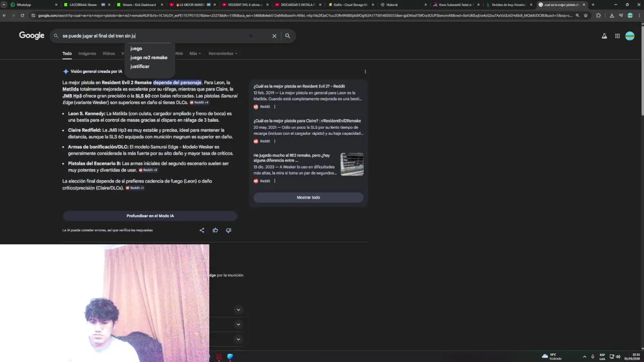The image size is (644, 362).
Task: Switch to the Gofile Cloud Storage tab
Action: coord(351,5)
